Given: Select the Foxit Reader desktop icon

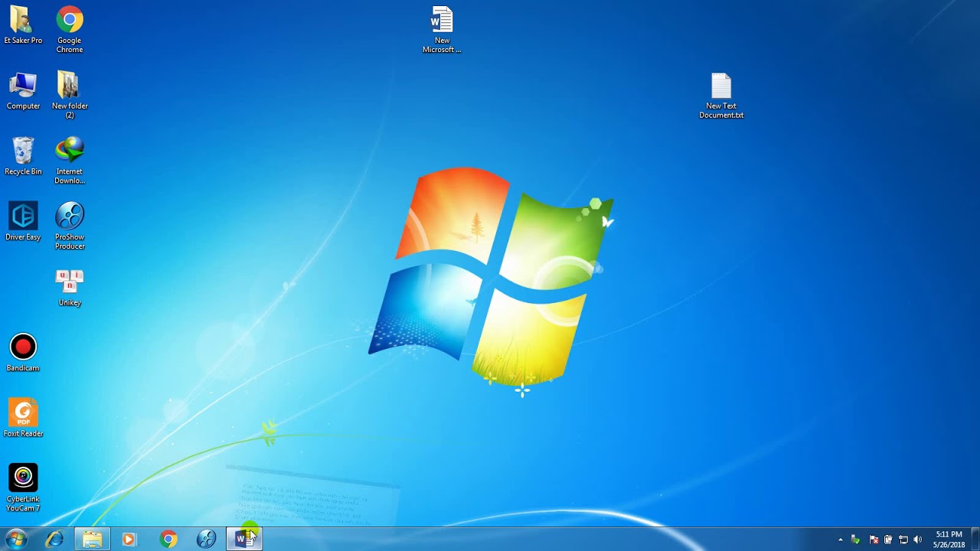Looking at the screenshot, I should (x=23, y=419).
